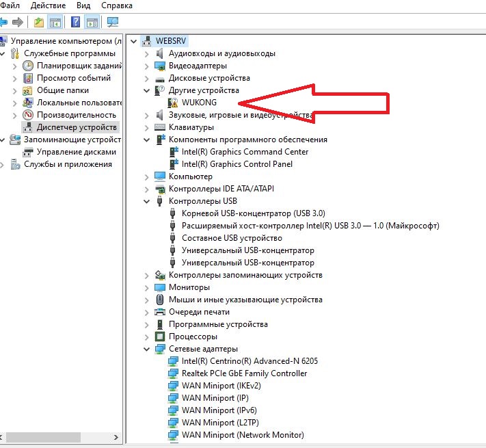Image resolution: width=486 pixels, height=448 pixels.
Task: Open the Действие menu
Action: [48, 5]
